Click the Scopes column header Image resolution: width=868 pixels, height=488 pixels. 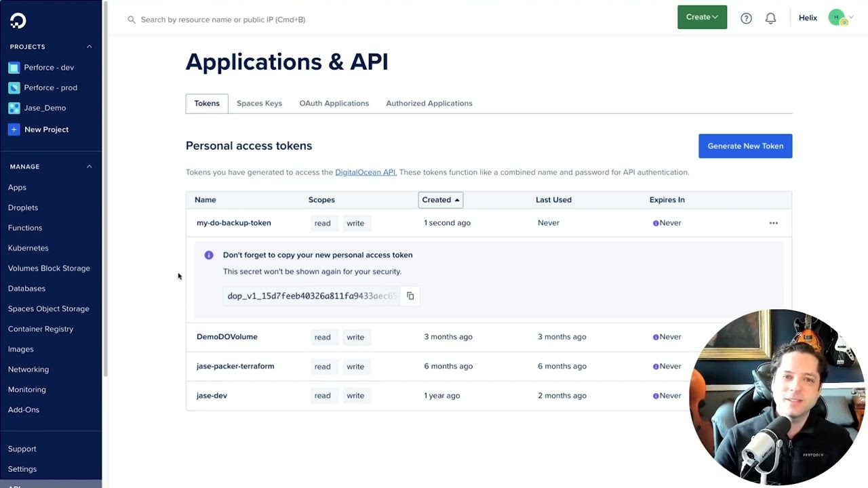(321, 200)
